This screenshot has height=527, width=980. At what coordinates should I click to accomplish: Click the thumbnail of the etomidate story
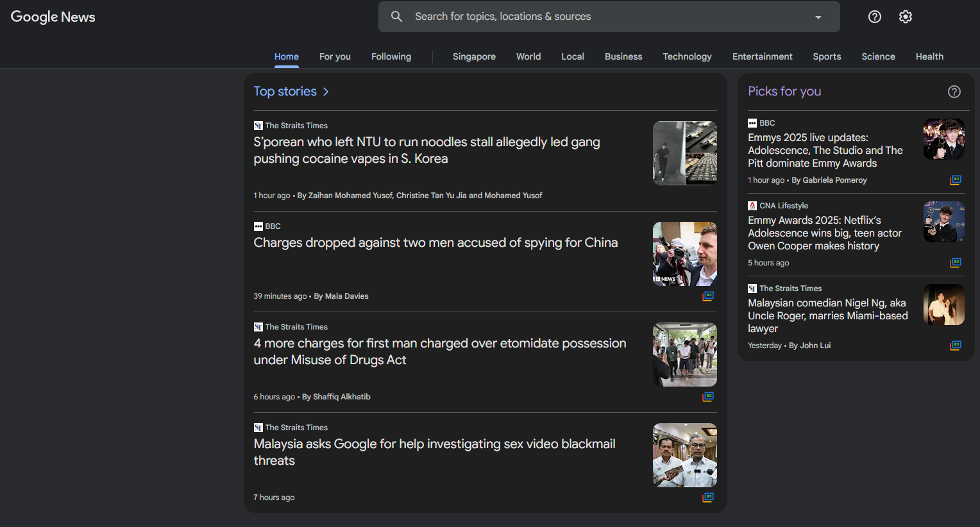point(685,355)
